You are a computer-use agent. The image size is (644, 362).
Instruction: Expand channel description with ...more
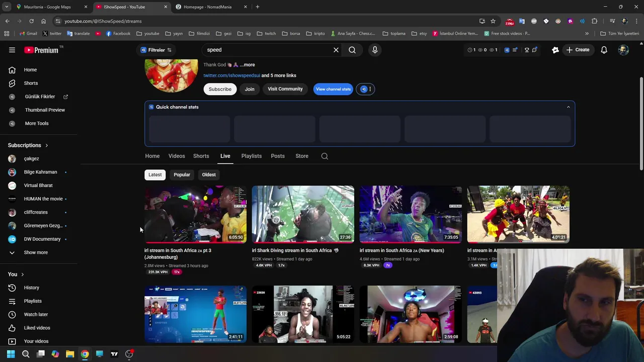pos(247,65)
